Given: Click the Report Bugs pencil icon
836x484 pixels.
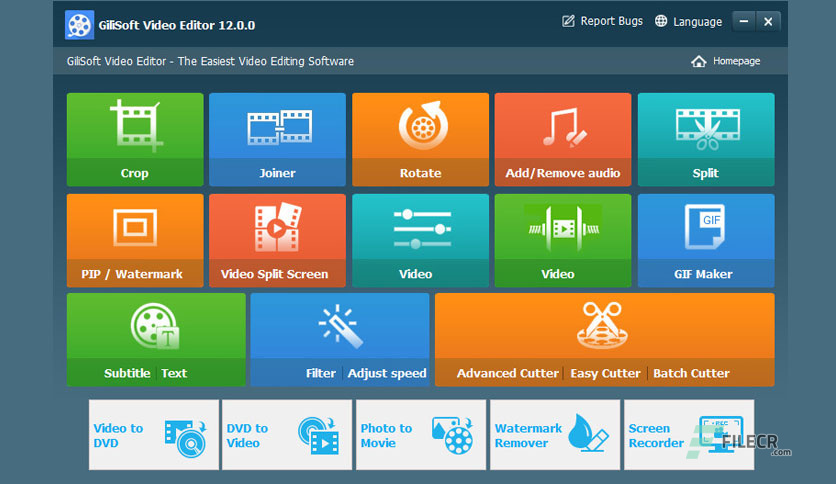Looking at the screenshot, I should click(568, 21).
